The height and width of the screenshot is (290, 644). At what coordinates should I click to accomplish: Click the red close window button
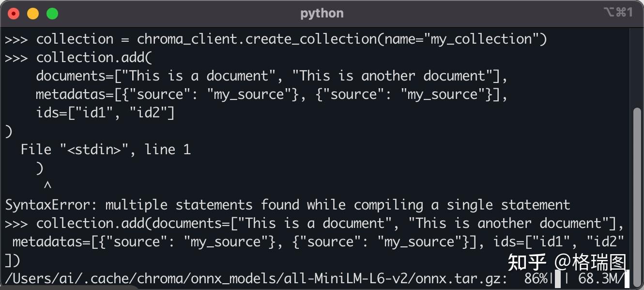point(14,14)
